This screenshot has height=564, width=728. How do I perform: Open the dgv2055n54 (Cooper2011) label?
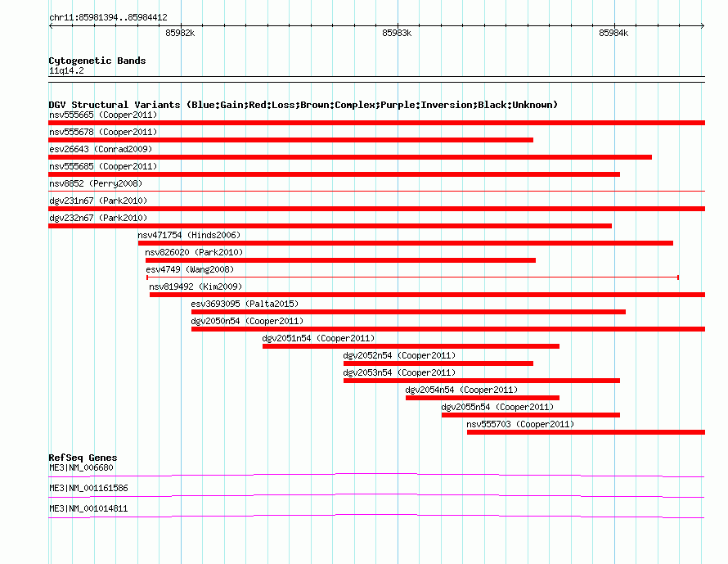coord(497,407)
